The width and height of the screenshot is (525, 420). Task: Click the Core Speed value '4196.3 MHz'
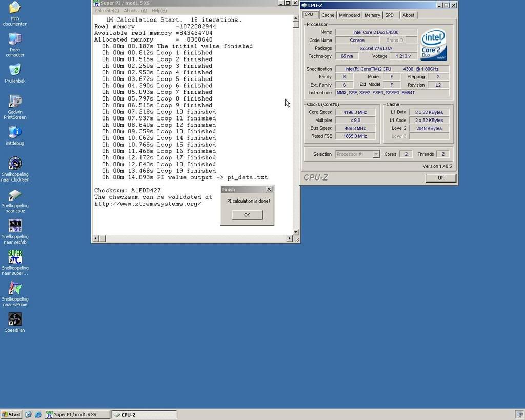[355, 112]
